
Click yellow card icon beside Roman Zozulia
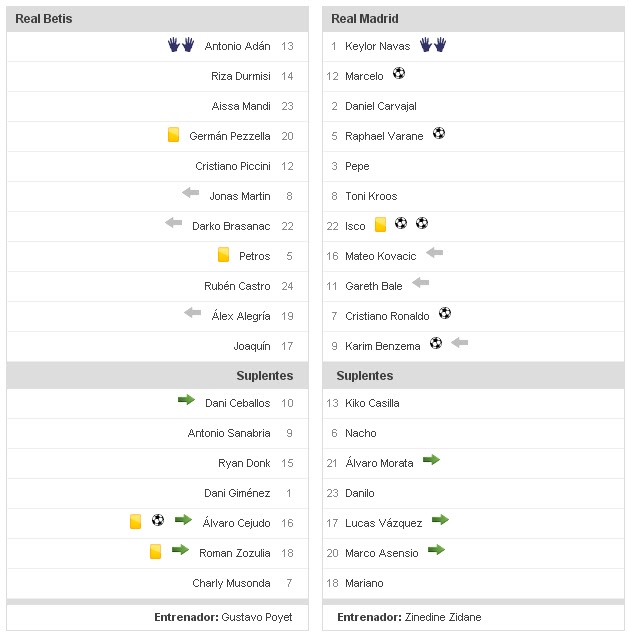coord(155,551)
